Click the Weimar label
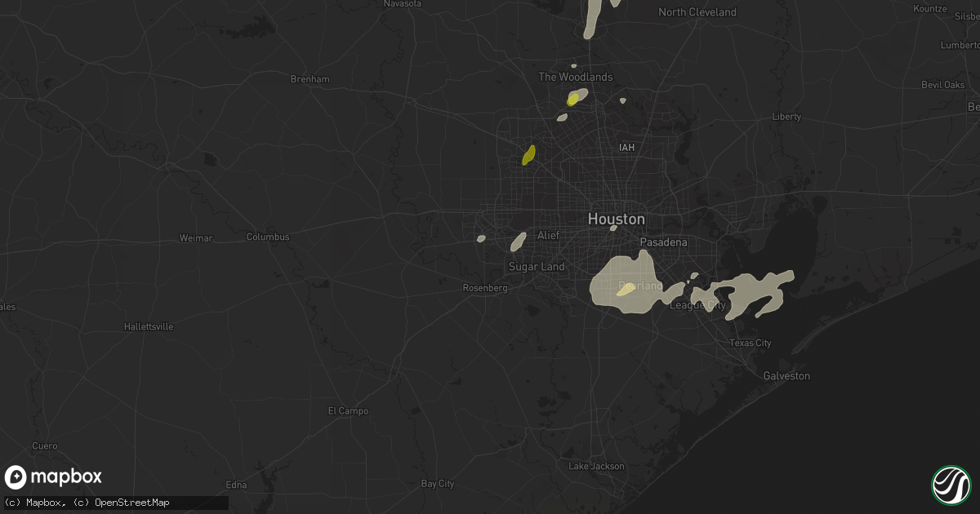Image resolution: width=980 pixels, height=514 pixels. click(x=196, y=238)
